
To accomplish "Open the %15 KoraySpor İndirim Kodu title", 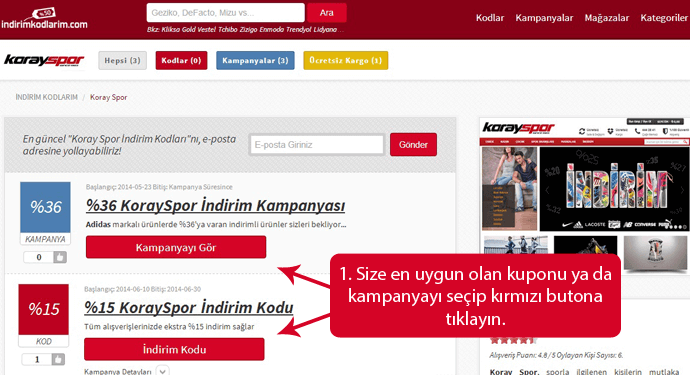I will (188, 307).
